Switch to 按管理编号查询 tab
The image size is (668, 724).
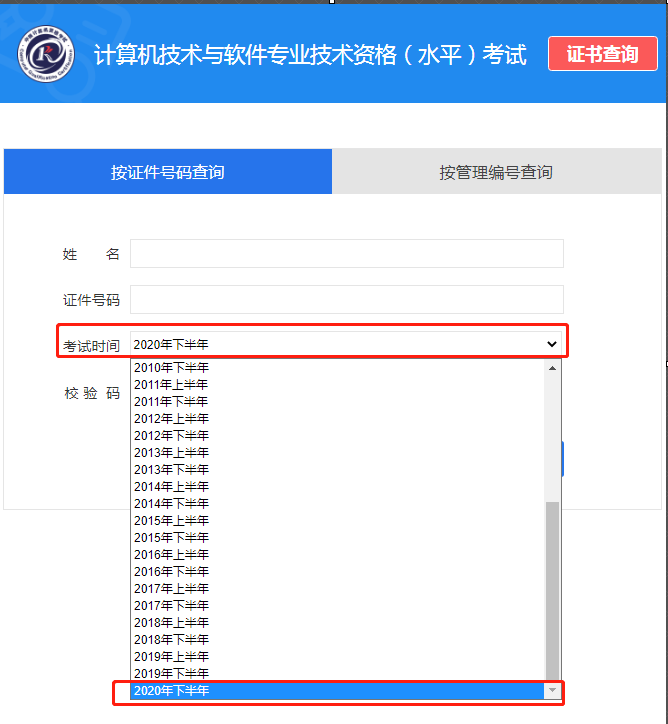[x=496, y=172]
